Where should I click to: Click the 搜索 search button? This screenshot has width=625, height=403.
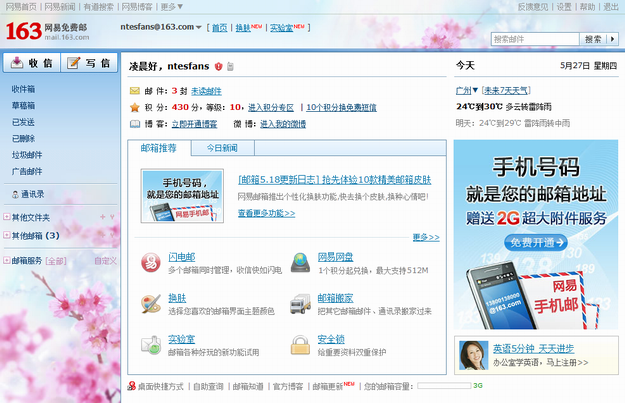pos(593,39)
